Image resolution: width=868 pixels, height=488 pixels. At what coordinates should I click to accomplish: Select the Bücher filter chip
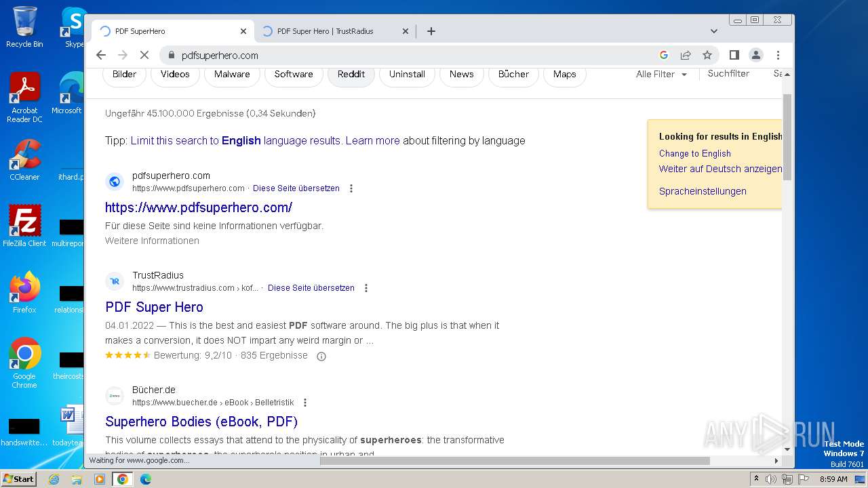pyautogui.click(x=513, y=74)
